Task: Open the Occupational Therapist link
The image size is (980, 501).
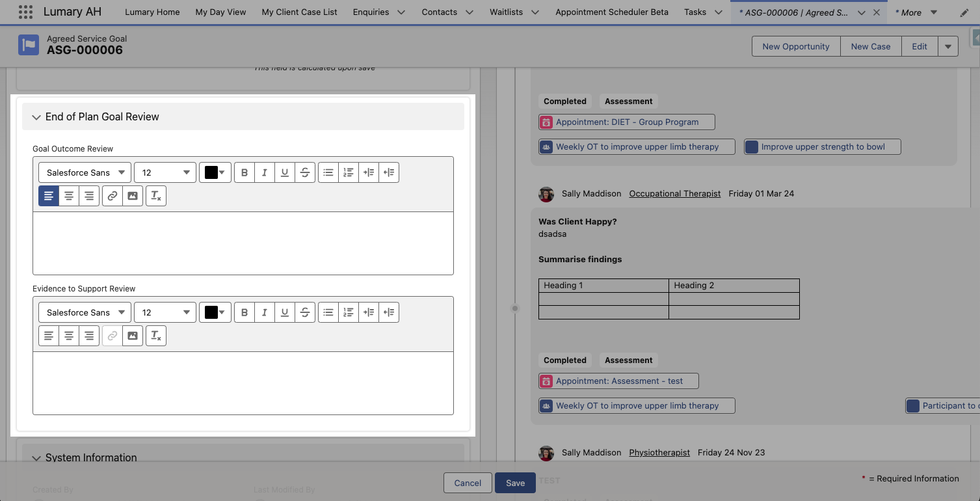Action: [674, 193]
